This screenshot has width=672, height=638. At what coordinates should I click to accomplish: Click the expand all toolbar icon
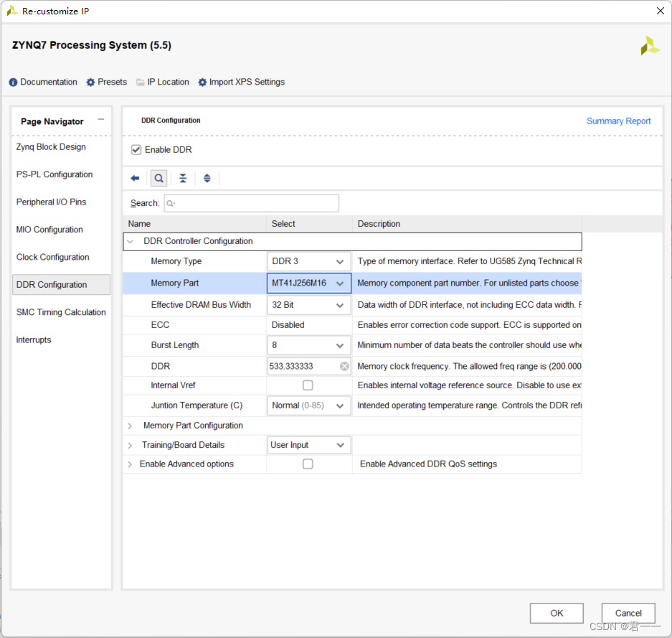coord(207,178)
